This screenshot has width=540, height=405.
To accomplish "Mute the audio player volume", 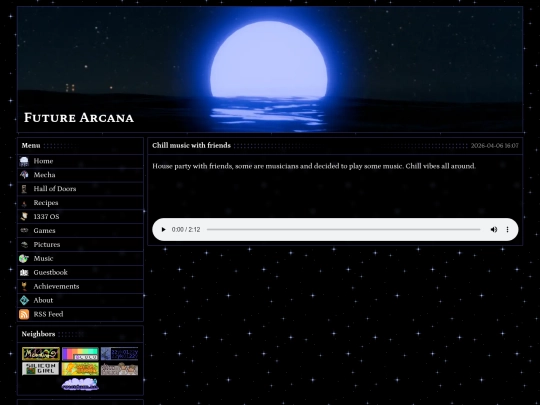I will (x=494, y=229).
